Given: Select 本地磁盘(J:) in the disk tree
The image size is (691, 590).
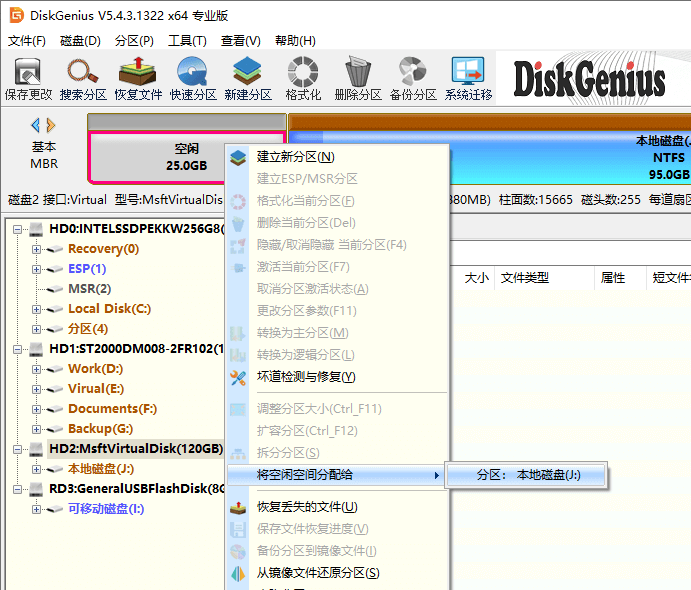Looking at the screenshot, I should point(101,469).
